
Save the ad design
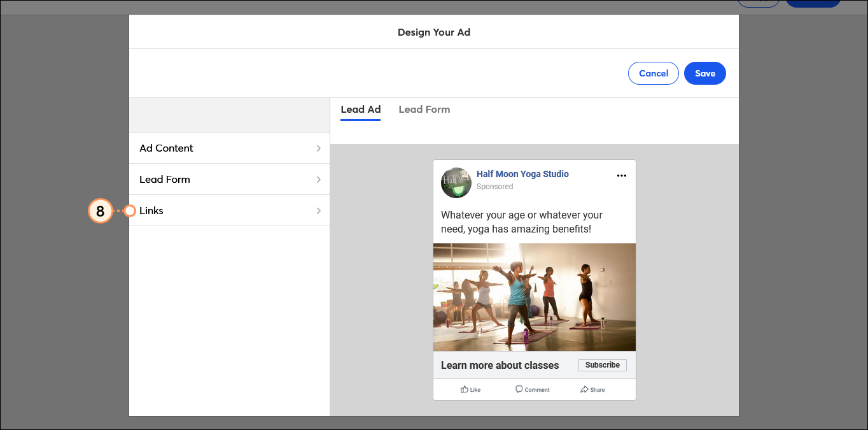[x=705, y=73]
